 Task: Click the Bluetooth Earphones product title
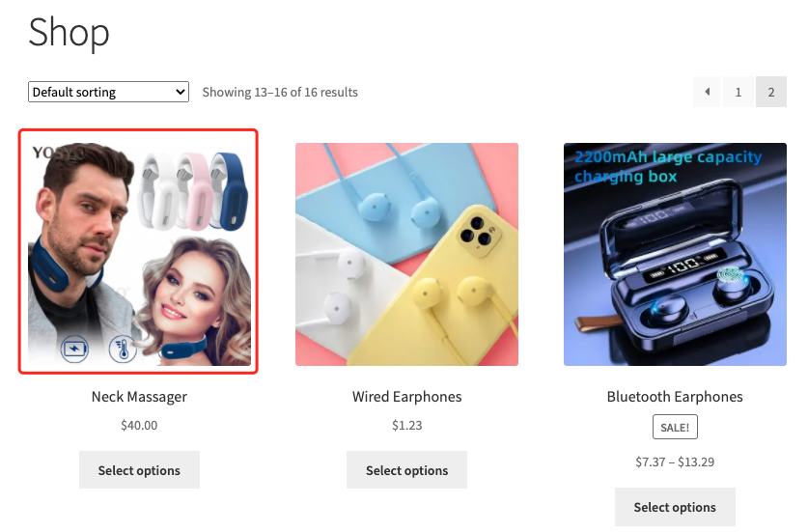675,397
